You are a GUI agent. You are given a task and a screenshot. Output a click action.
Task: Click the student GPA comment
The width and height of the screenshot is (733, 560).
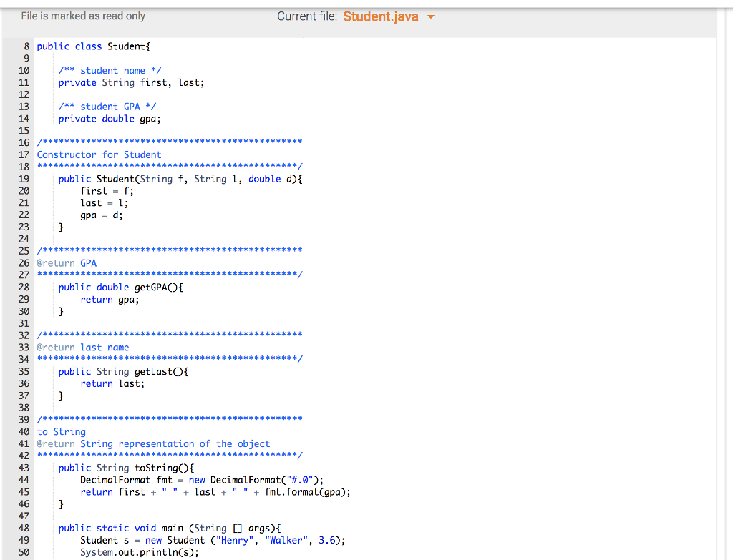click(107, 106)
